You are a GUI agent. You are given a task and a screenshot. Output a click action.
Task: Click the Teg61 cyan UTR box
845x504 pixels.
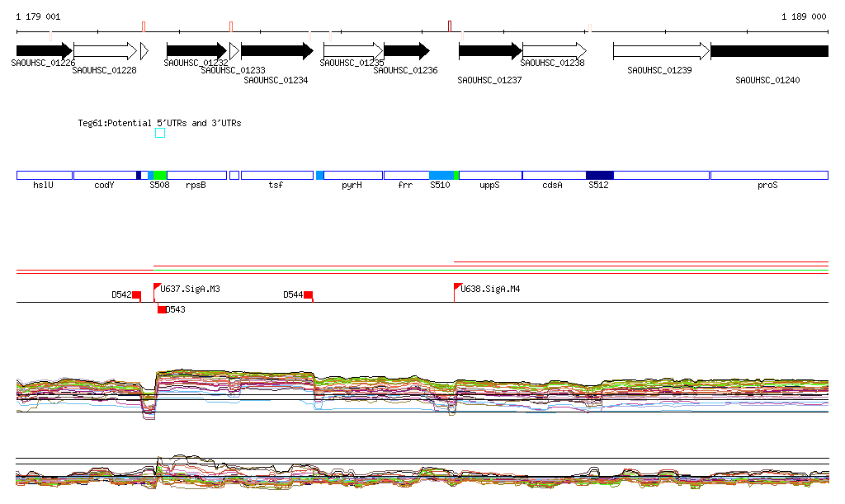click(x=160, y=133)
